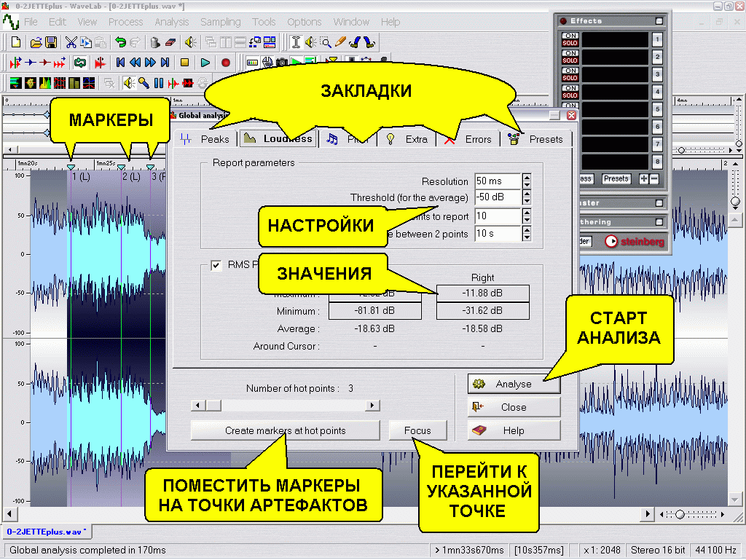Increase points to report with the up arrow
The width and height of the screenshot is (746, 560).
pyautogui.click(x=527, y=213)
